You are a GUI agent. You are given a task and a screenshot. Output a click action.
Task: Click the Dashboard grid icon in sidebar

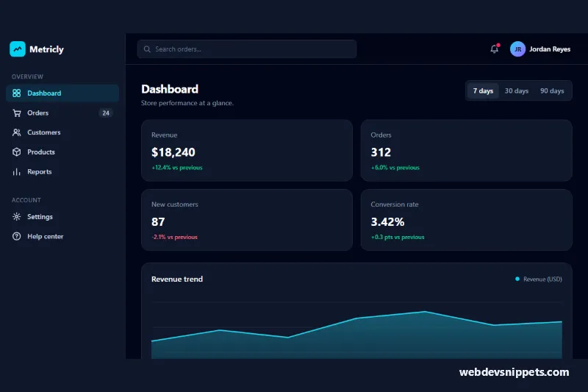point(16,93)
